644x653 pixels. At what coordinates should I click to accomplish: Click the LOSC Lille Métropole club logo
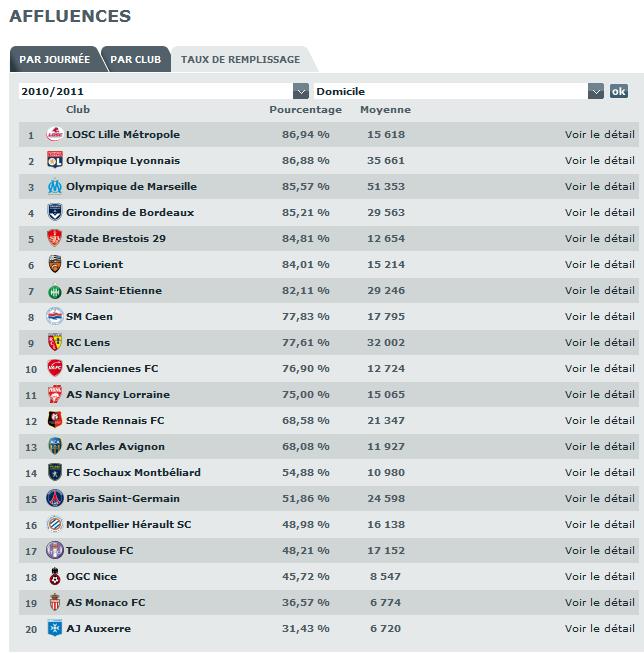[x=55, y=135]
